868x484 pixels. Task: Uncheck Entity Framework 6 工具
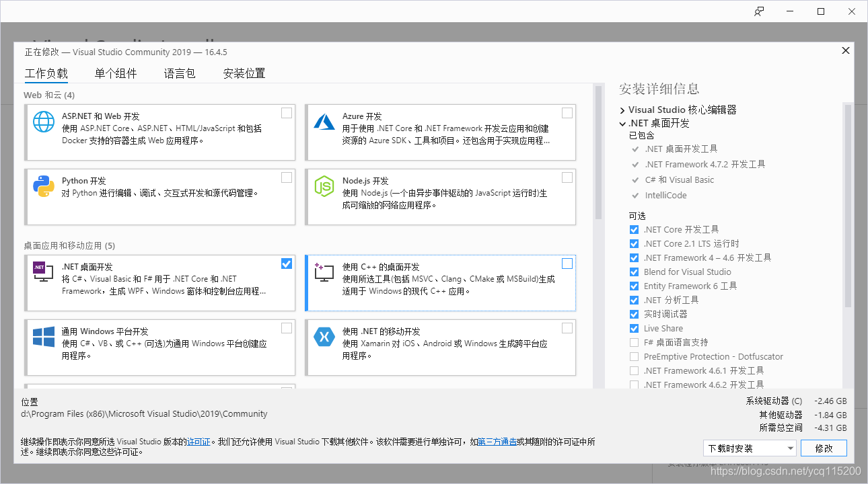pos(634,286)
